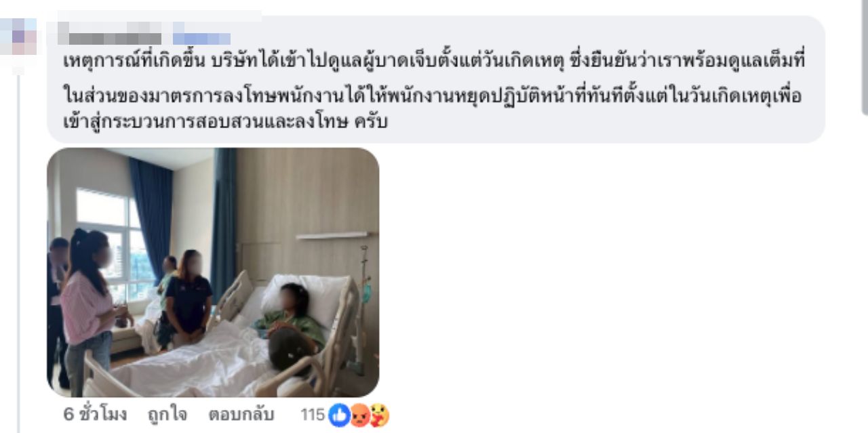The width and height of the screenshot is (868, 433).
Task: Click the woman wearing the dark navy polo
Action: (186, 298)
